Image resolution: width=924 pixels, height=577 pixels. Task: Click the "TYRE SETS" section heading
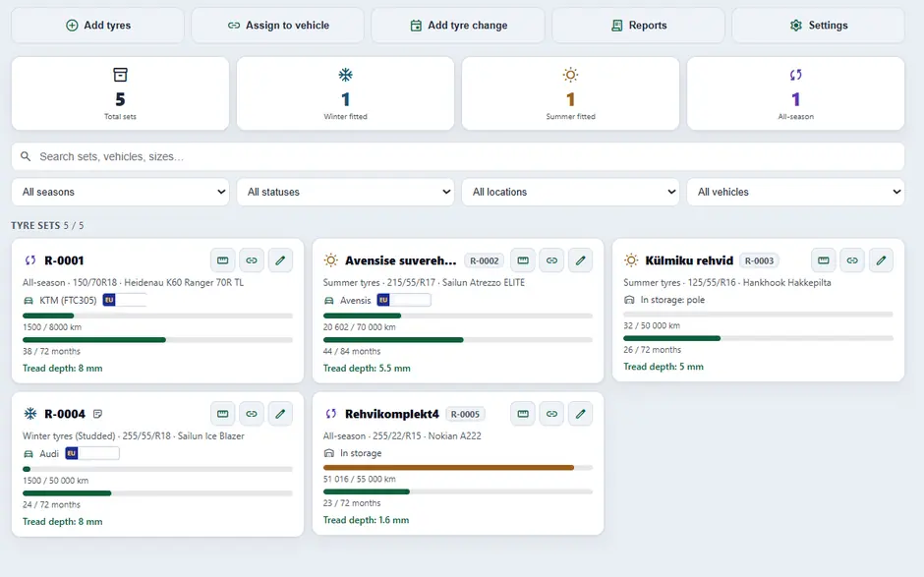click(35, 226)
